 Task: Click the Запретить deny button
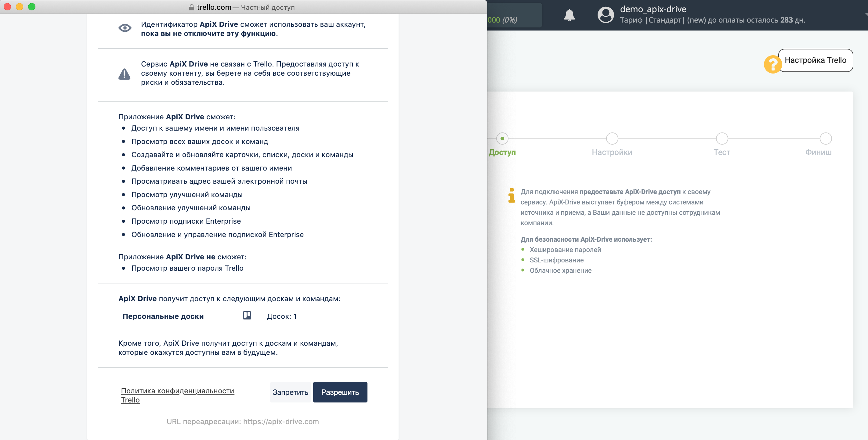[290, 392]
